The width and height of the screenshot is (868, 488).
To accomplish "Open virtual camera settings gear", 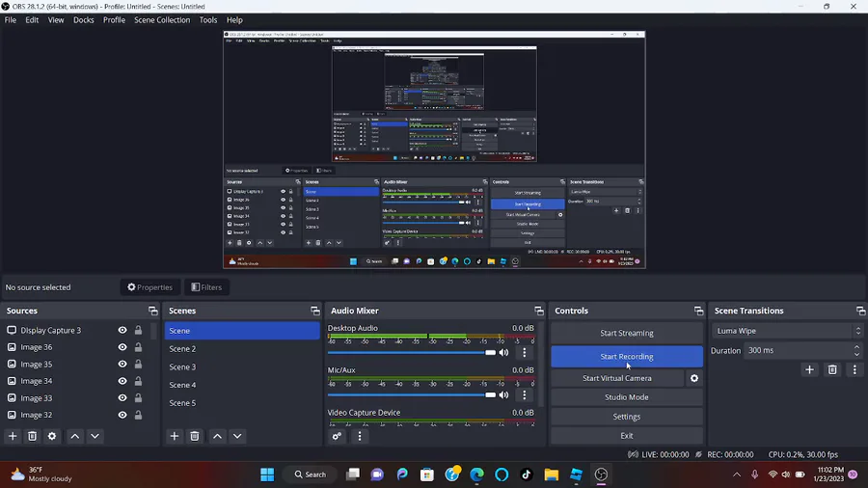I will pyautogui.click(x=694, y=378).
